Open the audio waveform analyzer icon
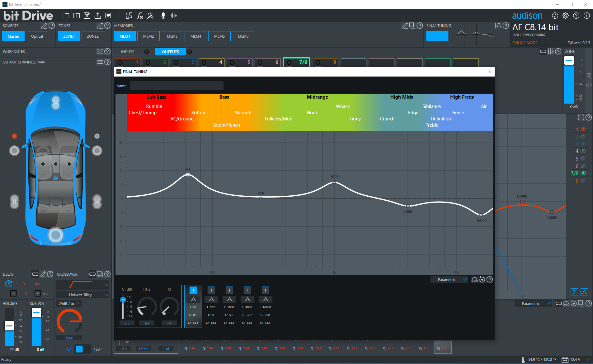Viewport: 593px width, 364px height. coord(174,15)
